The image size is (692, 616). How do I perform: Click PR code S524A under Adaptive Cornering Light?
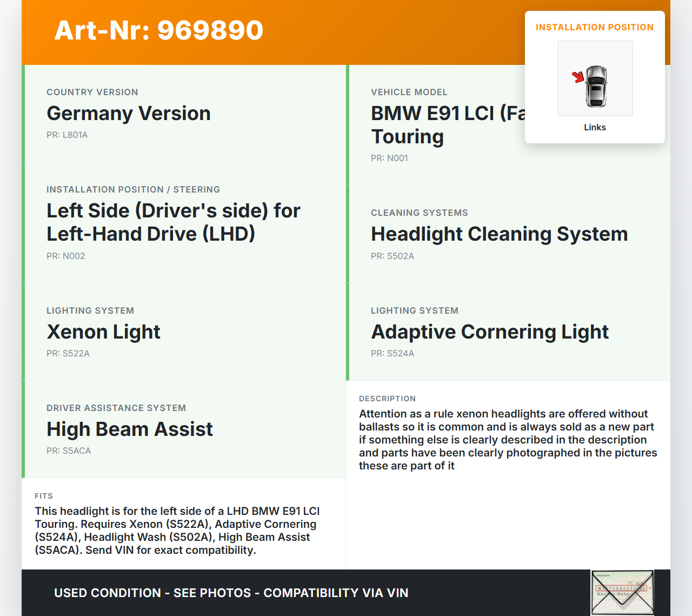pyautogui.click(x=392, y=354)
